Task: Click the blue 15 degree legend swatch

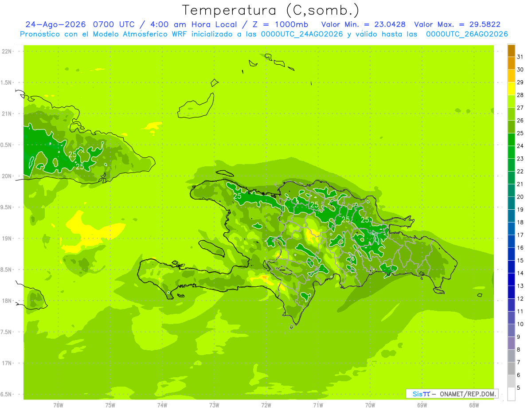Action: pos(511,254)
